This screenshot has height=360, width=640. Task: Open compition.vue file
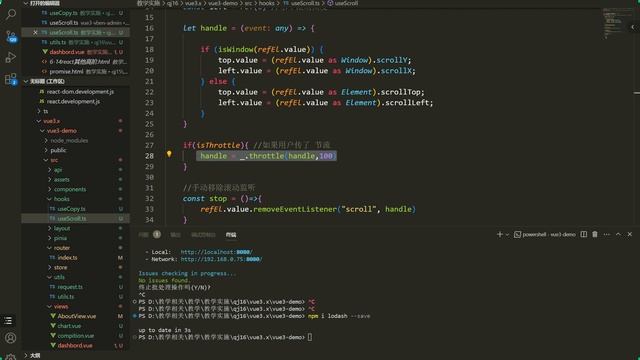coord(76,336)
